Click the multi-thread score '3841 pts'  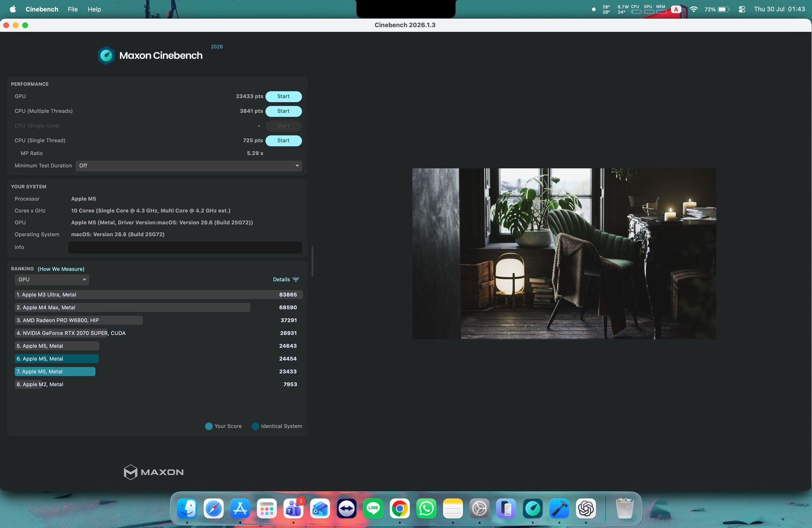[251, 111]
